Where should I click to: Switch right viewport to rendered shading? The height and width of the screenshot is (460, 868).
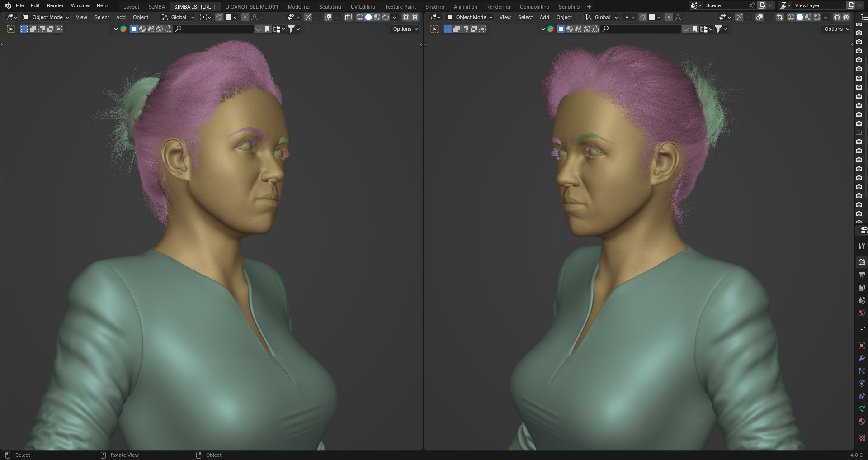click(x=817, y=17)
